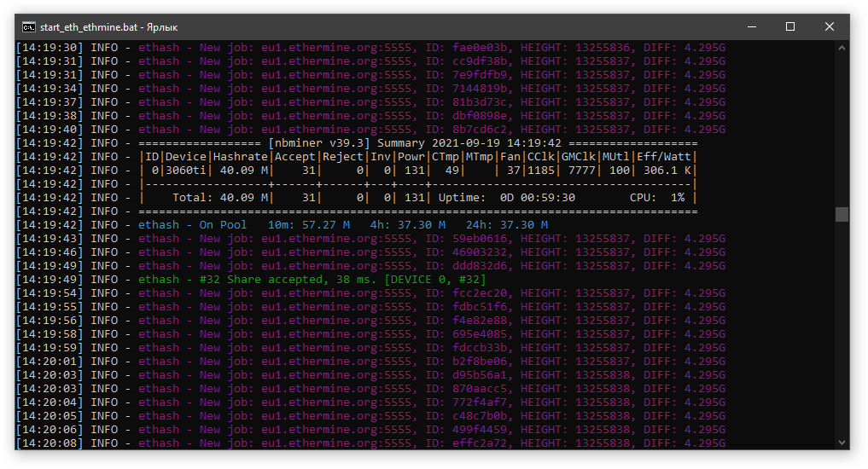Image resolution: width=868 pixels, height=469 pixels.
Task: Click job ID effc2a72
Action: coord(480,443)
